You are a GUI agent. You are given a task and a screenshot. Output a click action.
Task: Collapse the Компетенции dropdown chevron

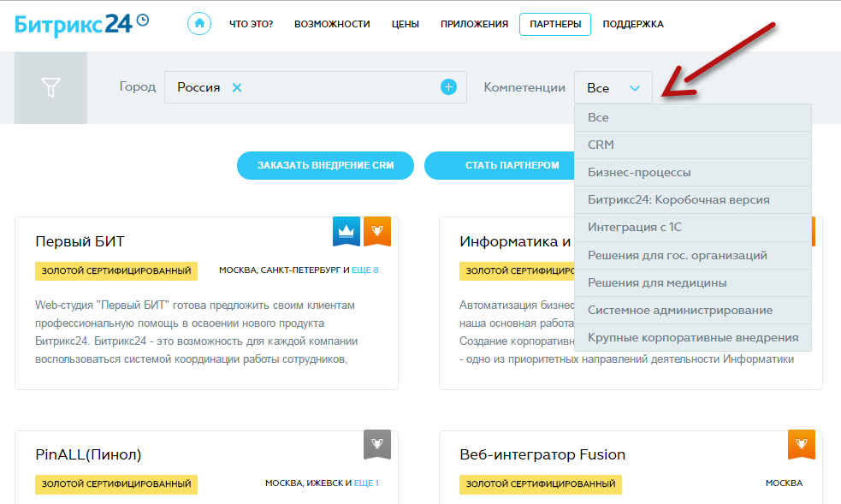click(x=635, y=88)
